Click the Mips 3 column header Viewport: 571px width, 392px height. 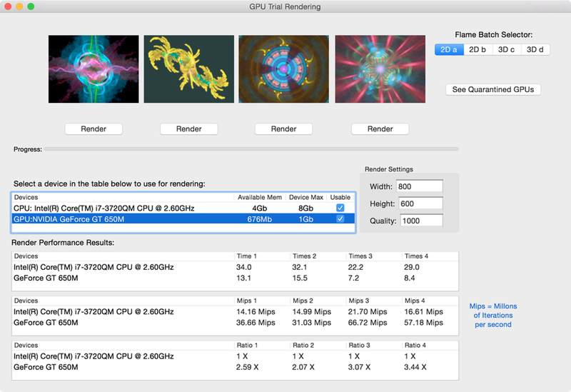[x=359, y=301]
